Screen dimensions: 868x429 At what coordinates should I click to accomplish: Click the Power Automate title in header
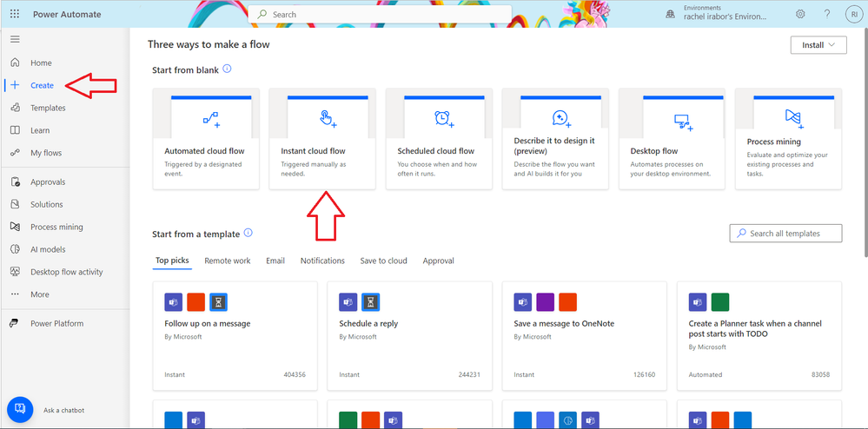(x=67, y=15)
